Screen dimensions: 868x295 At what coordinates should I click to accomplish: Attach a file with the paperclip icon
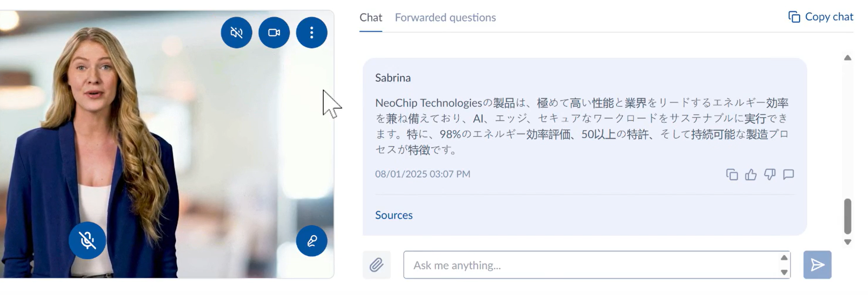coord(377,265)
